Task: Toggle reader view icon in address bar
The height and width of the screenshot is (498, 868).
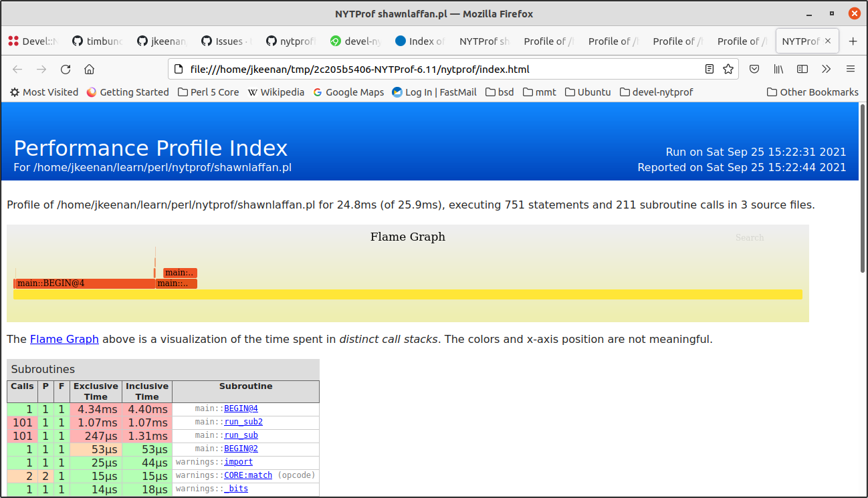Action: 710,69
